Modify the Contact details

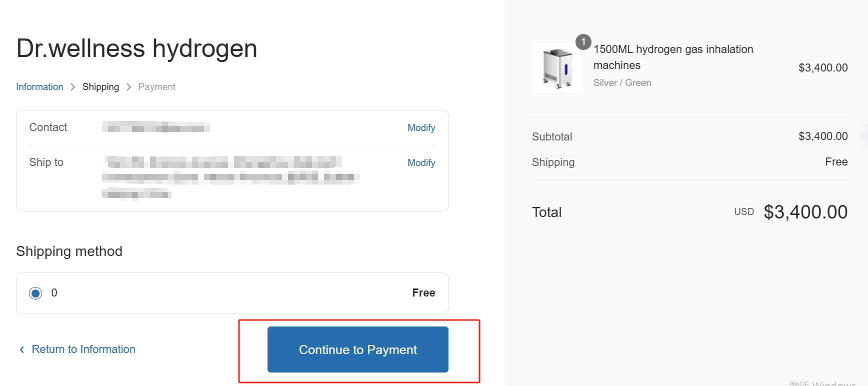pyautogui.click(x=421, y=127)
